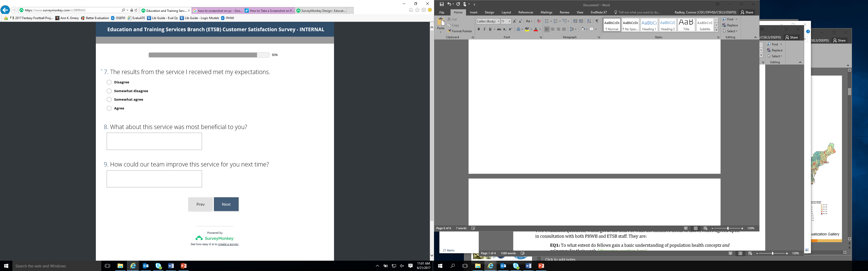Image resolution: width=868 pixels, height=271 pixels.
Task: Open the Better Evaluation bookmark
Action: coord(95,18)
